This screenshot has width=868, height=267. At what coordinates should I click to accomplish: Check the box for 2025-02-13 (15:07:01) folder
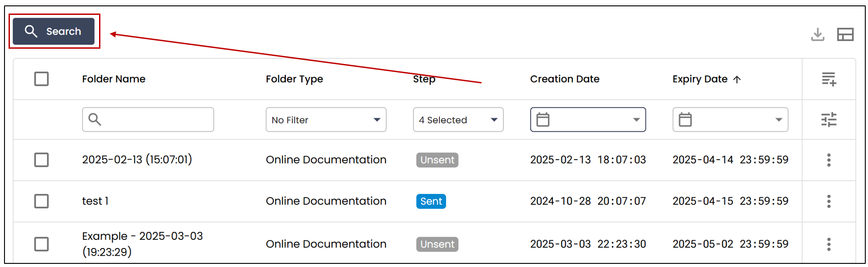[41, 160]
